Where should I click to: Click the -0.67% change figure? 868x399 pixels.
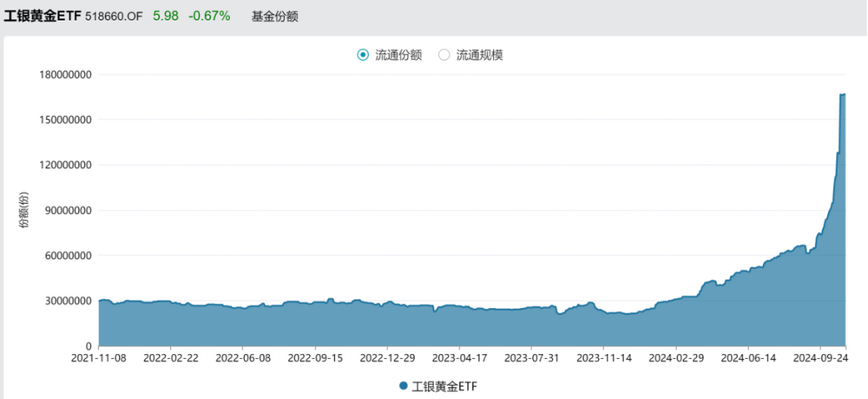click(209, 16)
